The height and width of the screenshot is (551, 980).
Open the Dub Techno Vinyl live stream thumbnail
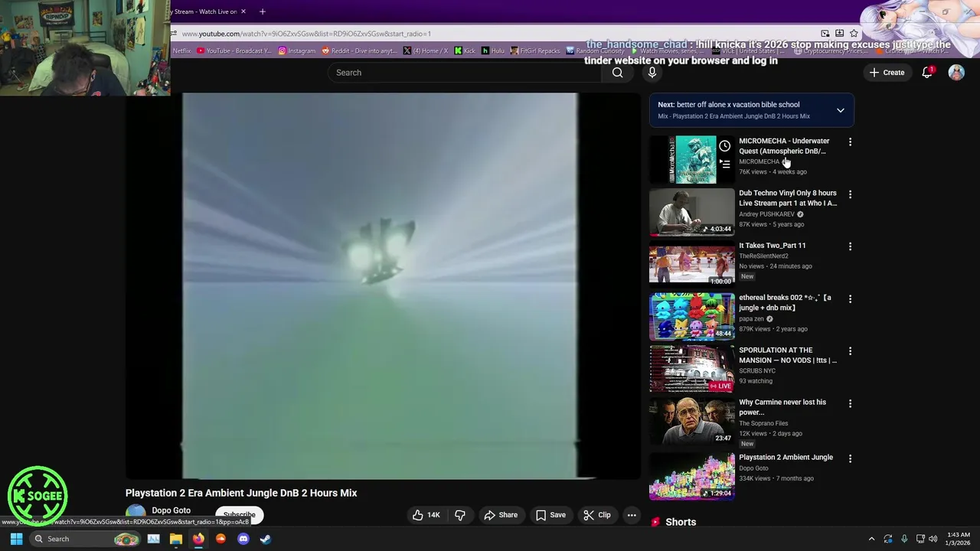coord(692,212)
